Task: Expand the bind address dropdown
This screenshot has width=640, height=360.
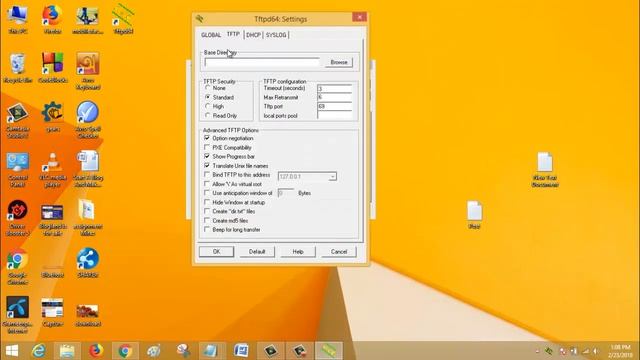Action: pyautogui.click(x=332, y=177)
